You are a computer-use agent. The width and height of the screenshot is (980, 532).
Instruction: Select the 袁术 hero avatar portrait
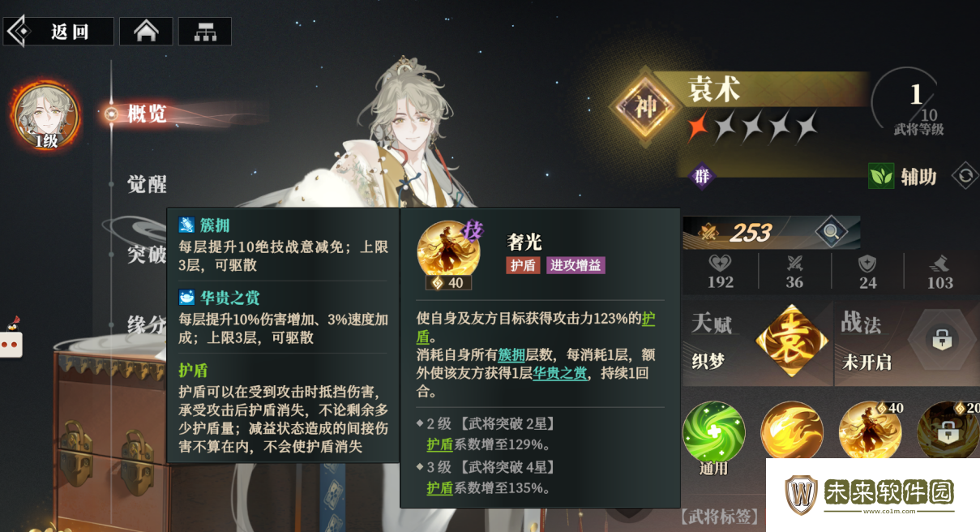point(46,117)
